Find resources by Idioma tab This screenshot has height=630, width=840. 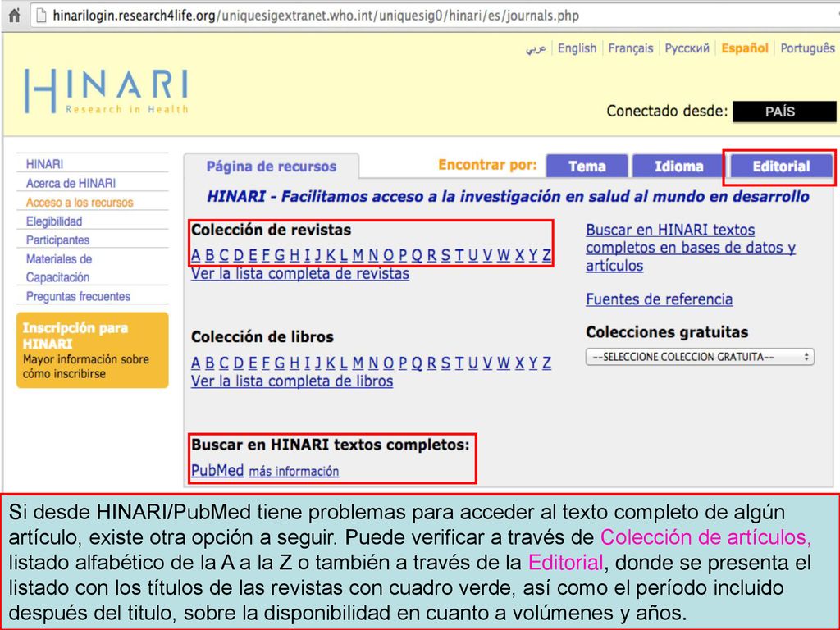(678, 166)
